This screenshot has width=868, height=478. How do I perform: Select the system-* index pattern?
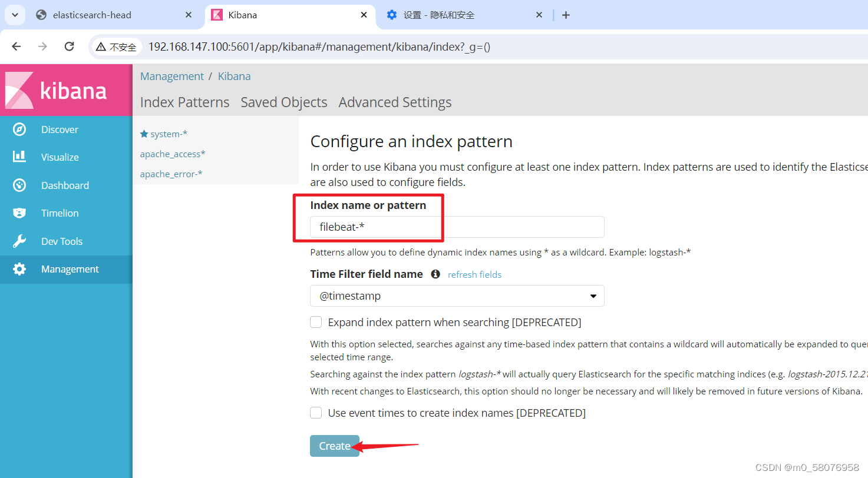pos(169,134)
